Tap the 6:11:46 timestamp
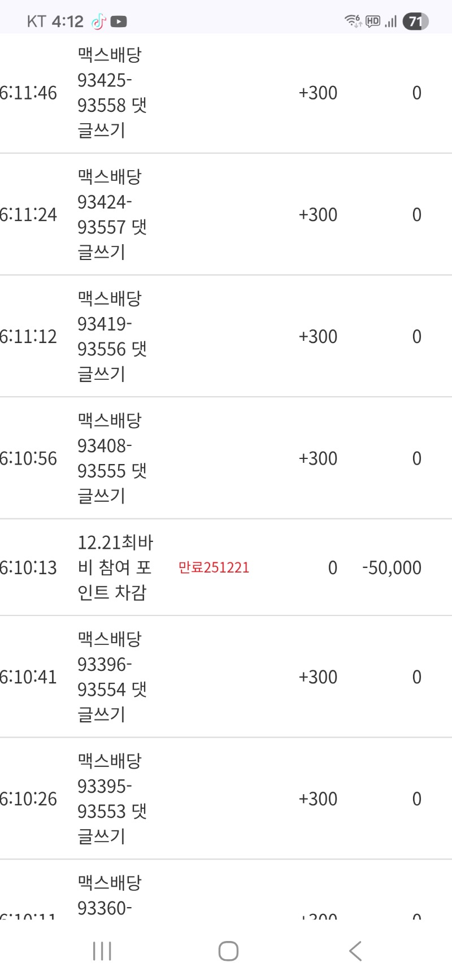Screen dimensions: 452x980 tap(28, 93)
